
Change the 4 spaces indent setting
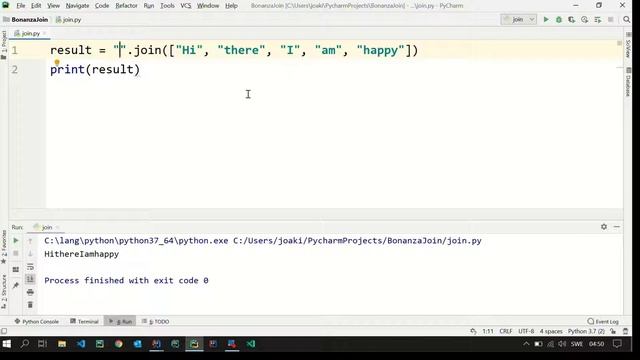[x=551, y=331]
